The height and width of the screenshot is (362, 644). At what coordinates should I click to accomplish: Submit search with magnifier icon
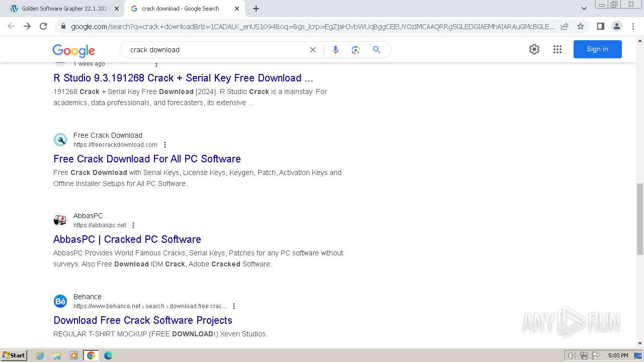click(x=376, y=50)
